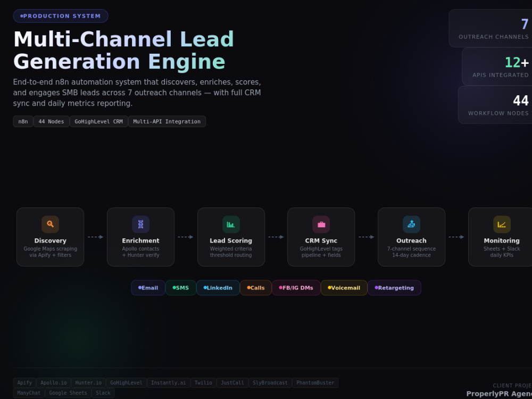This screenshot has width=532, height=399.
Task: Click the Discovery card title
Action: pos(50,240)
